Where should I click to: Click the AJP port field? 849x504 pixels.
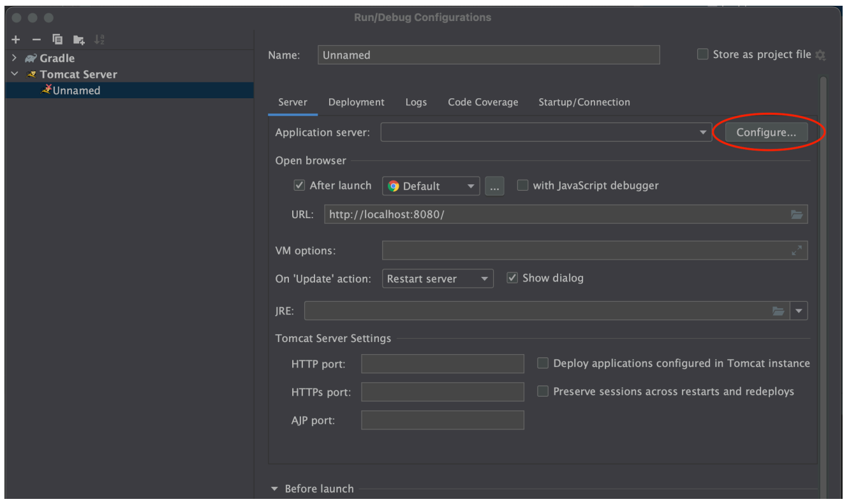443,420
